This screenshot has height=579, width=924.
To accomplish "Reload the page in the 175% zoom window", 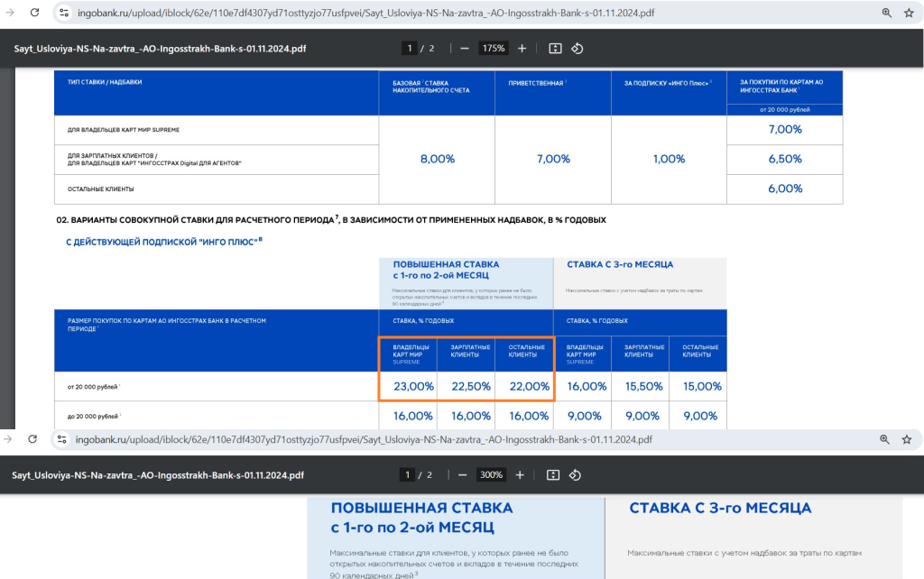I will coord(34,13).
